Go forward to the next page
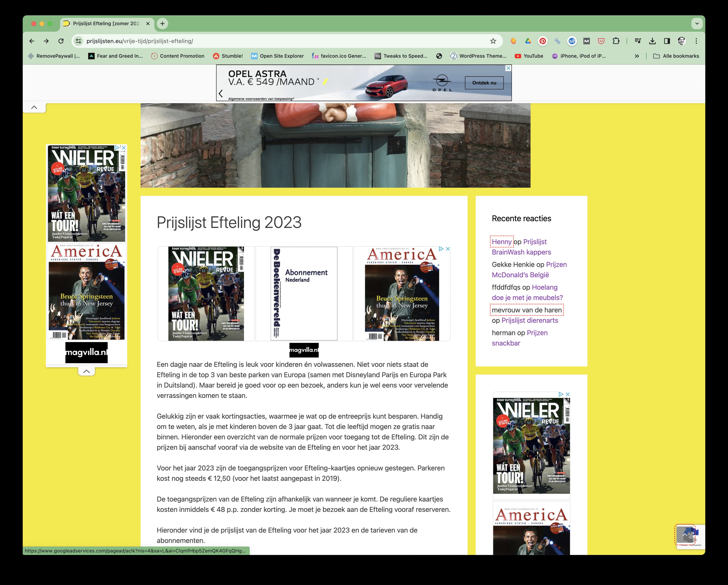The image size is (728, 585). (46, 41)
